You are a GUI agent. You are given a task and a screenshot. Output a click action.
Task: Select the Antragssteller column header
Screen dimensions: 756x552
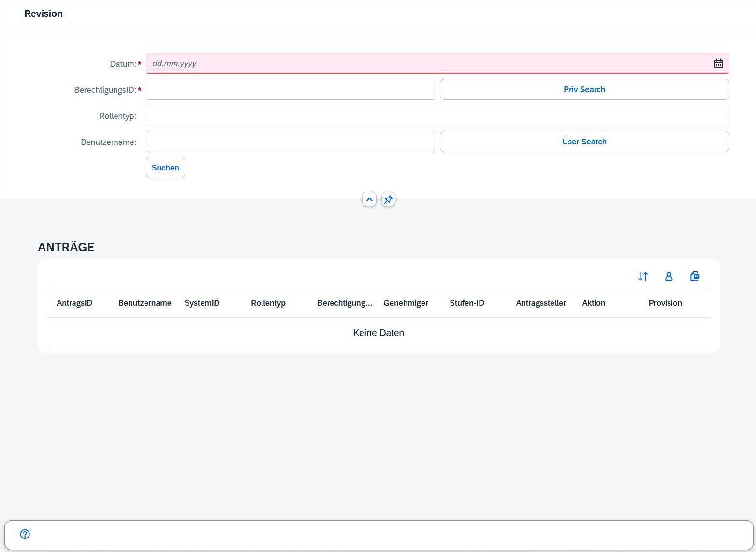tap(540, 303)
